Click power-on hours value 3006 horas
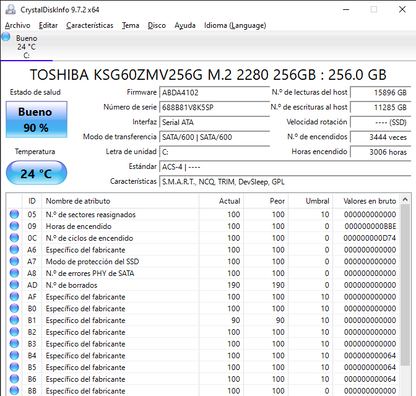The height and width of the screenshot is (396, 416). coord(381,152)
